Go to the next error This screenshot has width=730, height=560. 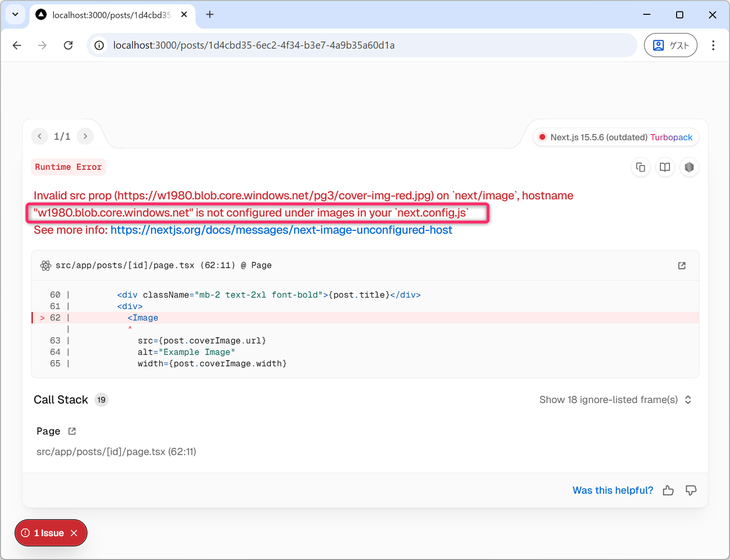[x=85, y=136]
